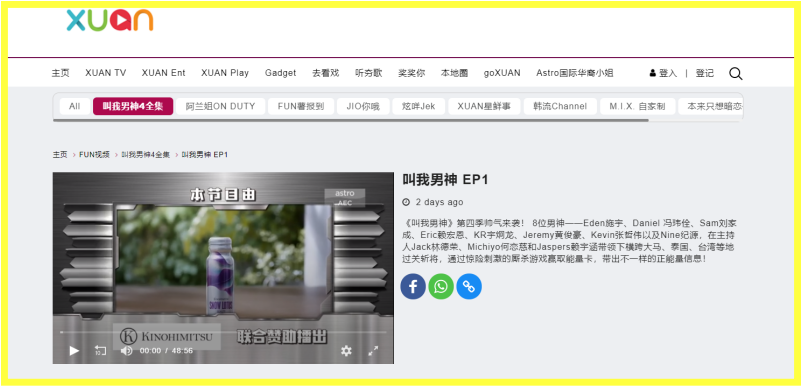
Task: Play the video
Action: [74, 351]
